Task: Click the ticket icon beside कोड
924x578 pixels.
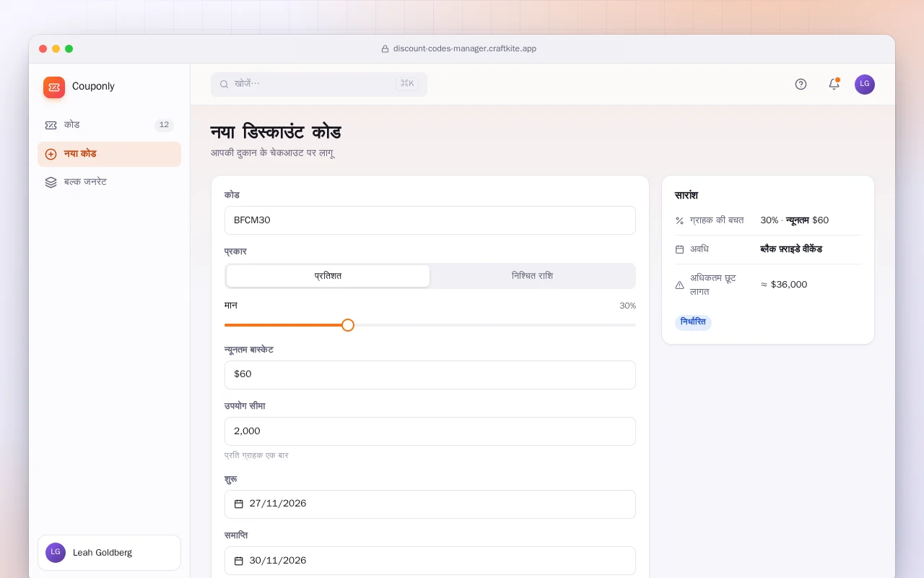Action: pos(51,125)
